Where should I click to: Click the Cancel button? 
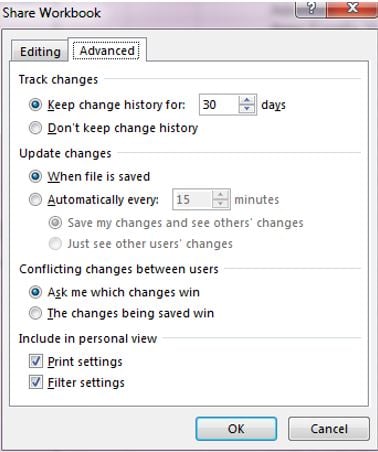(329, 429)
